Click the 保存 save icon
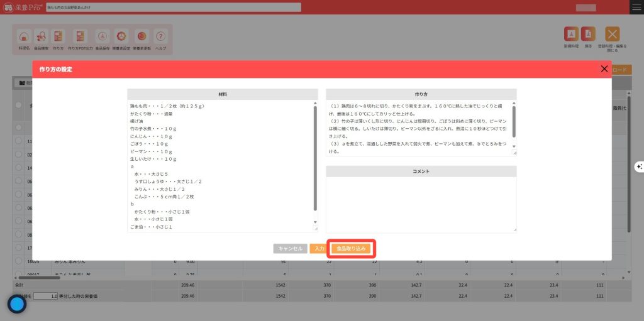 pyautogui.click(x=588, y=37)
